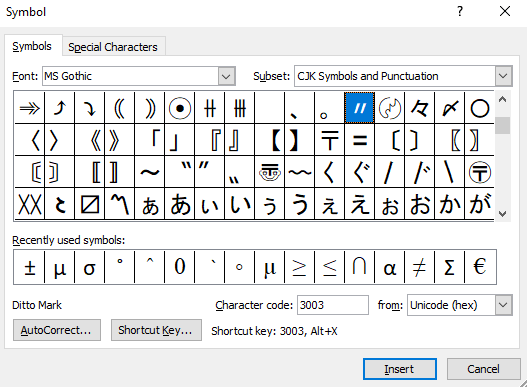Pick the intersection ∩ recent symbol
The width and height of the screenshot is (527, 387).
[359, 267]
